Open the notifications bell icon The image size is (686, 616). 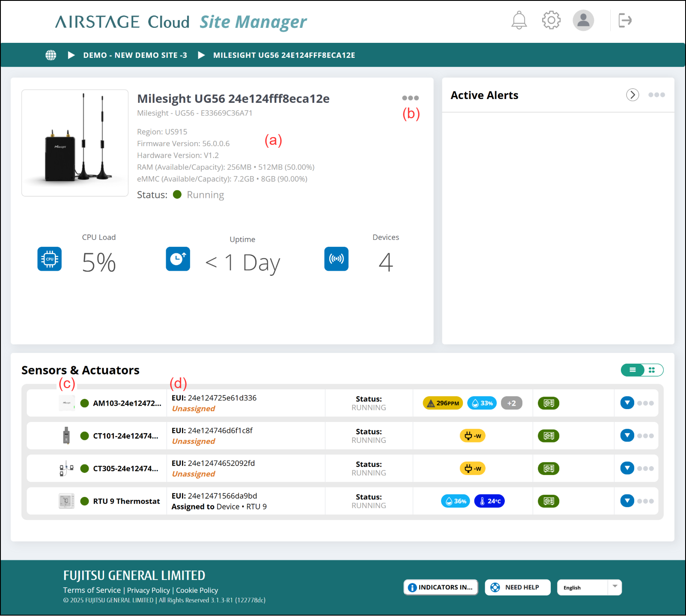[x=519, y=20]
